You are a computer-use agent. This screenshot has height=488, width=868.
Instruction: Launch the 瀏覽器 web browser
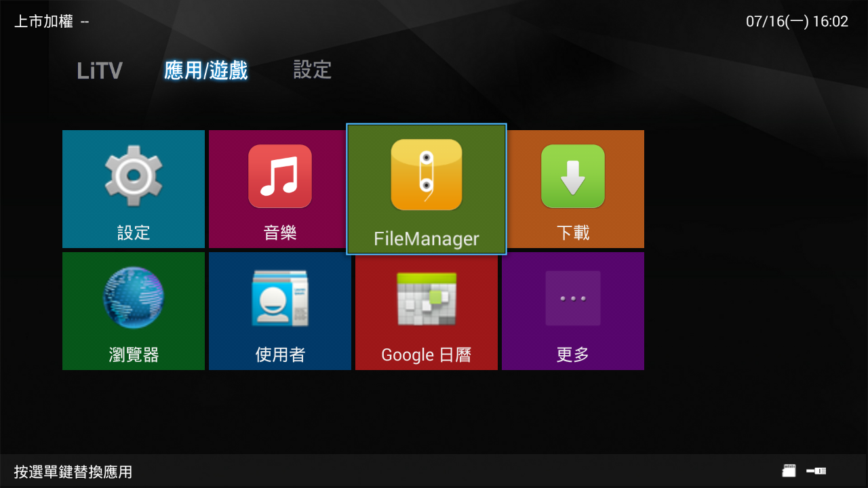pyautogui.click(x=133, y=310)
